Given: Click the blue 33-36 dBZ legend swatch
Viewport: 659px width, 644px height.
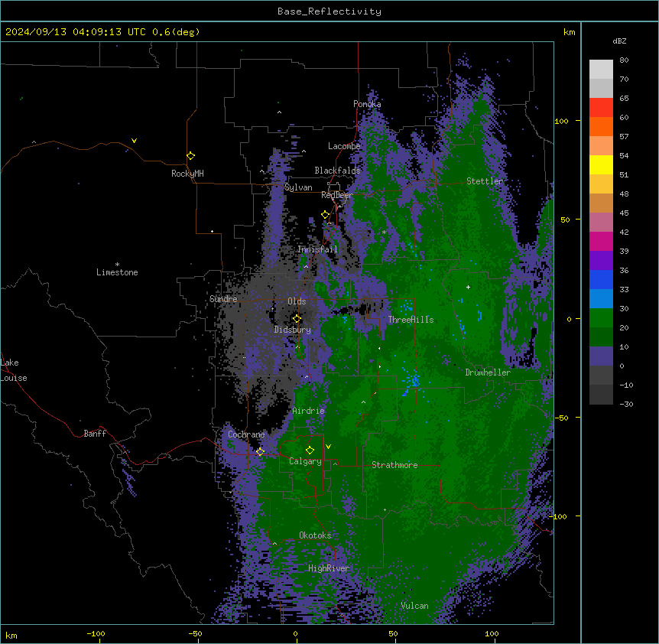Looking at the screenshot, I should (601, 279).
